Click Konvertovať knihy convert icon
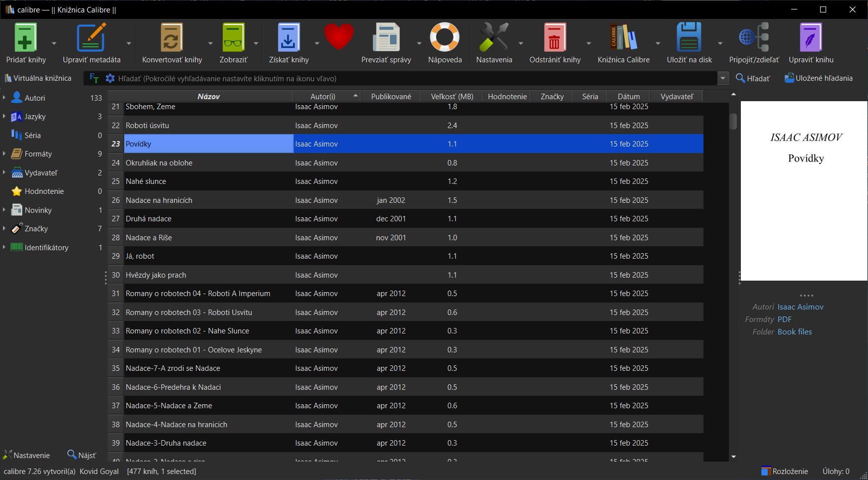The image size is (868, 480). tap(172, 38)
